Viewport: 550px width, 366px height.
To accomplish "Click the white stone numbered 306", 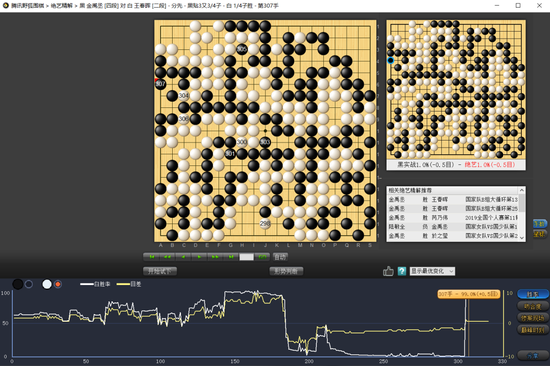I will pos(184,119).
